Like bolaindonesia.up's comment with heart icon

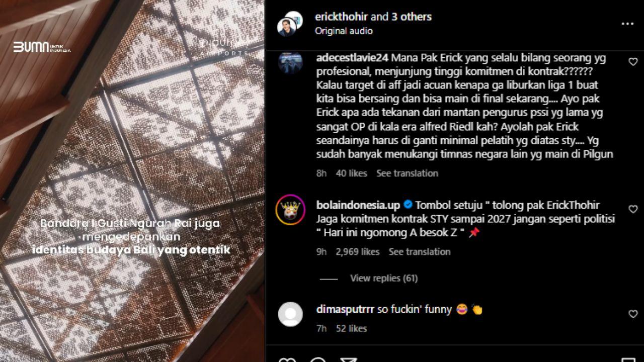pos(633,209)
